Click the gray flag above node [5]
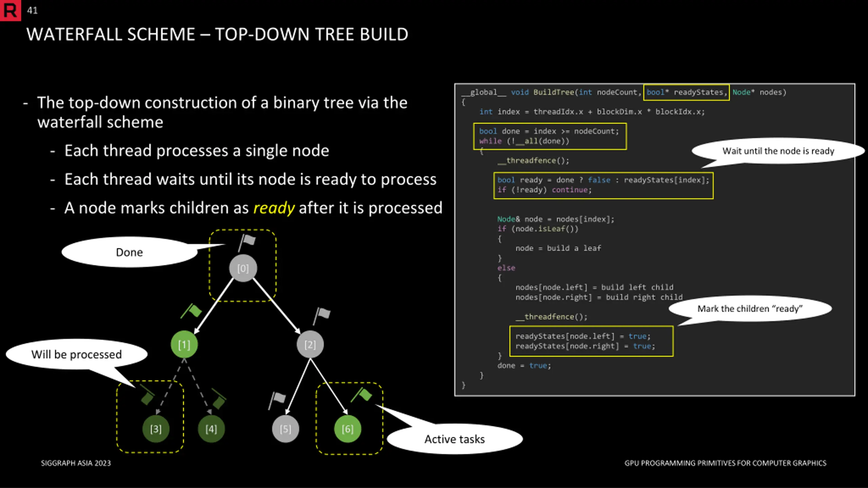The width and height of the screenshot is (868, 488). coord(277,401)
